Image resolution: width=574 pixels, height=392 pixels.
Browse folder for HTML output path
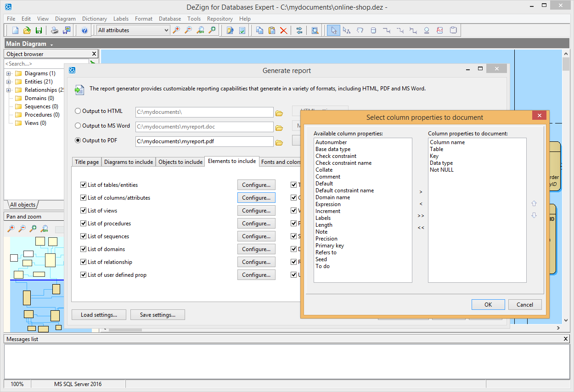pos(279,113)
